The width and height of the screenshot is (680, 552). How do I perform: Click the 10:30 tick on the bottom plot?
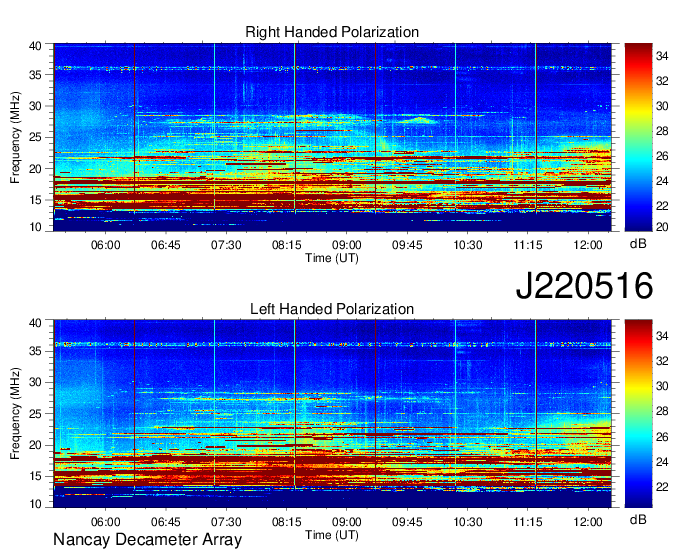coord(468,522)
